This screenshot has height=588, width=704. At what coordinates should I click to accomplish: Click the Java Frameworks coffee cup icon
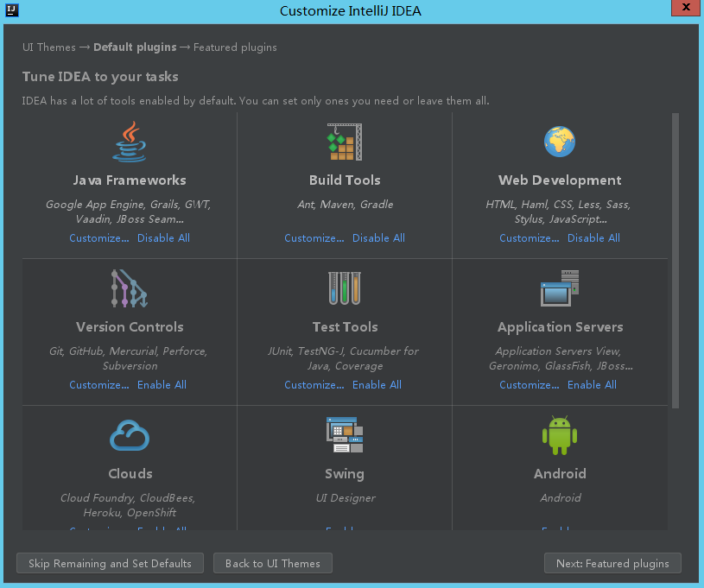(x=130, y=142)
